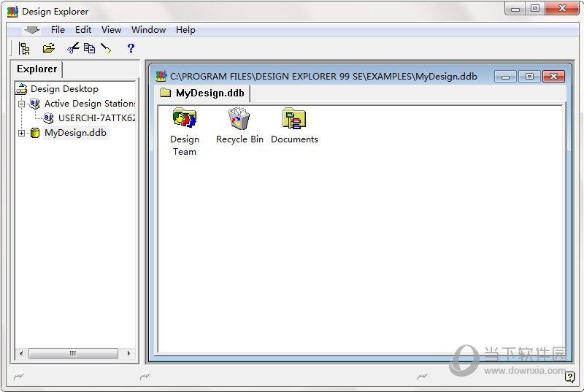
Task: Close the Design Explorer main window
Action: 562,9
